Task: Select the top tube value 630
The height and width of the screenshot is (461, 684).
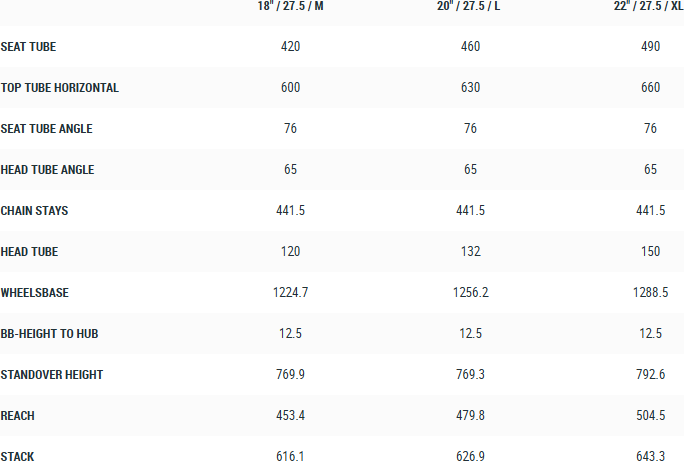Action: tap(470, 88)
